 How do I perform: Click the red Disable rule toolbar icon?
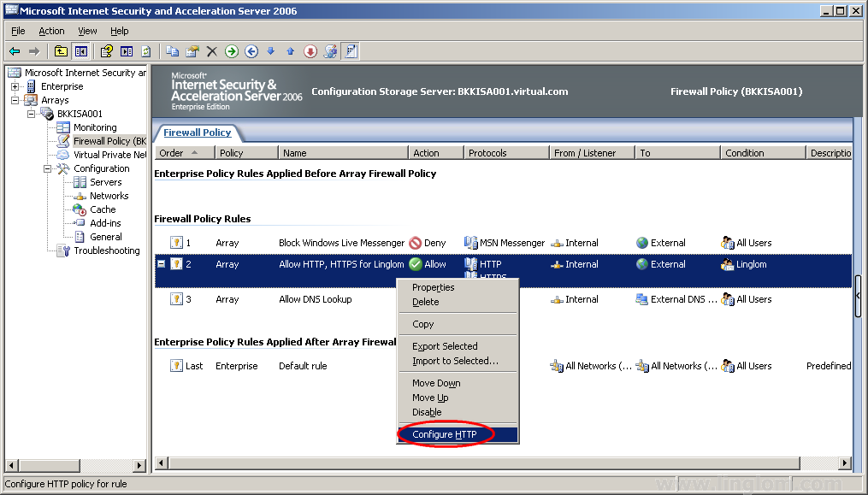pyautogui.click(x=310, y=51)
